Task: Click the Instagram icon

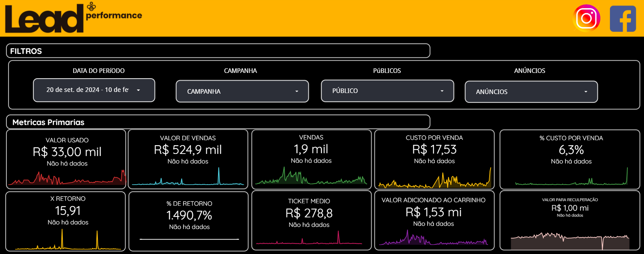Action: tap(586, 18)
